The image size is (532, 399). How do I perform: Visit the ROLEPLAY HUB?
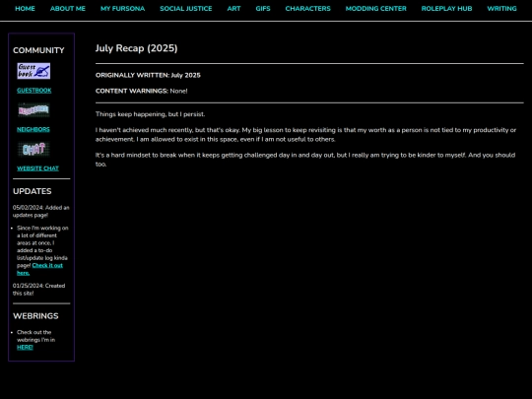pyautogui.click(x=446, y=9)
